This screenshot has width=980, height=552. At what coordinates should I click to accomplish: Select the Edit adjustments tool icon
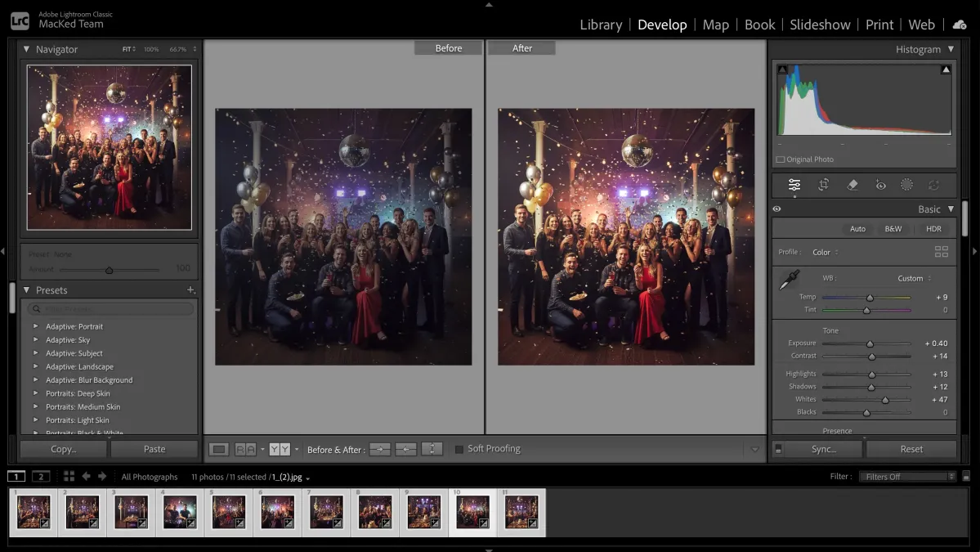tap(794, 185)
